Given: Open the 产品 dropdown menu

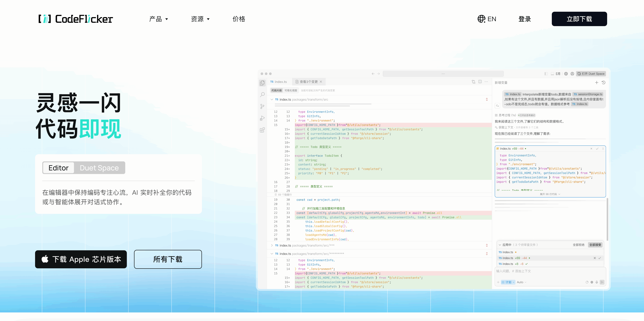Looking at the screenshot, I should coord(159,19).
